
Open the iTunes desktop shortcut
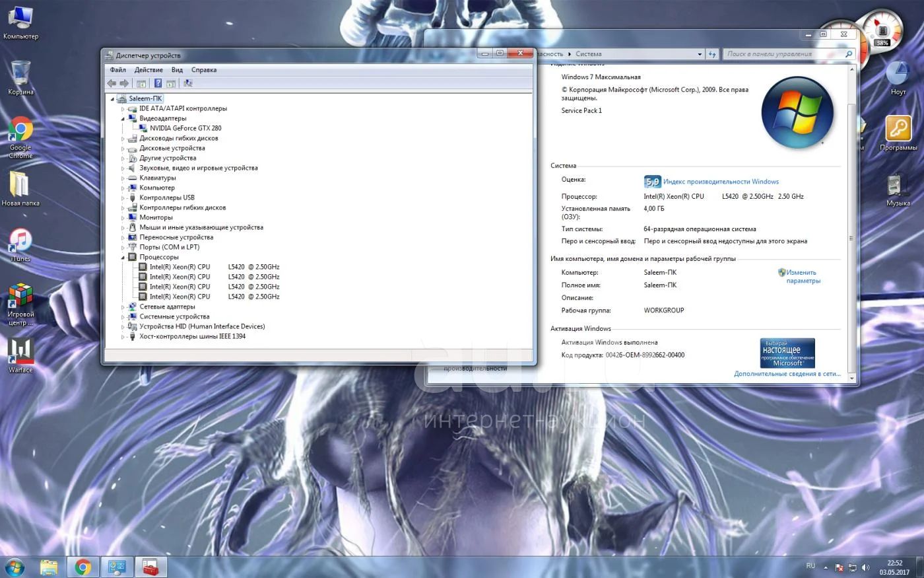[20, 245]
